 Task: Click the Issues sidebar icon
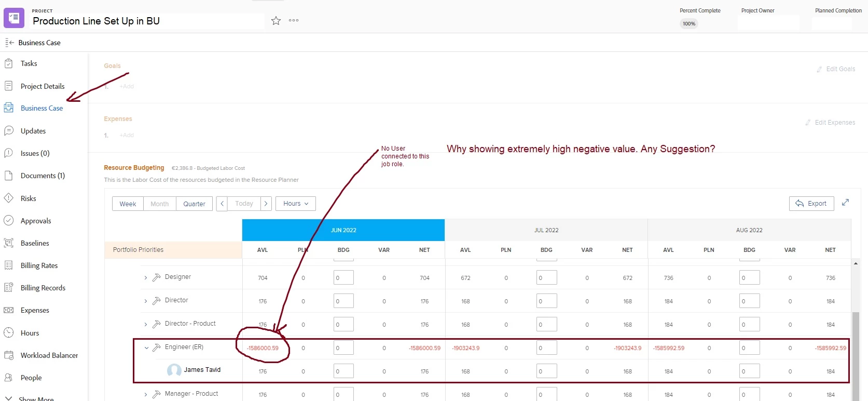pyautogui.click(x=8, y=153)
